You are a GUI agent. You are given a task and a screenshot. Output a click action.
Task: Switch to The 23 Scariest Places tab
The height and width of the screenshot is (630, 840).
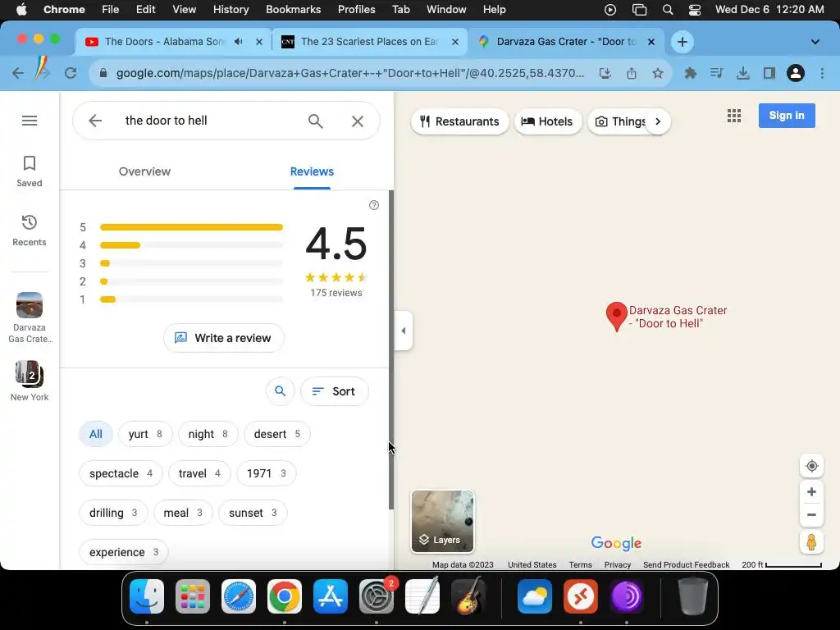[x=368, y=42]
